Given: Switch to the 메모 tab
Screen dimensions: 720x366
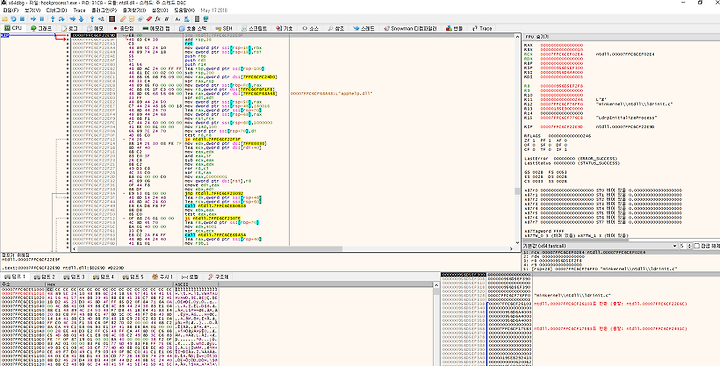Looking at the screenshot, I should 95,28.
